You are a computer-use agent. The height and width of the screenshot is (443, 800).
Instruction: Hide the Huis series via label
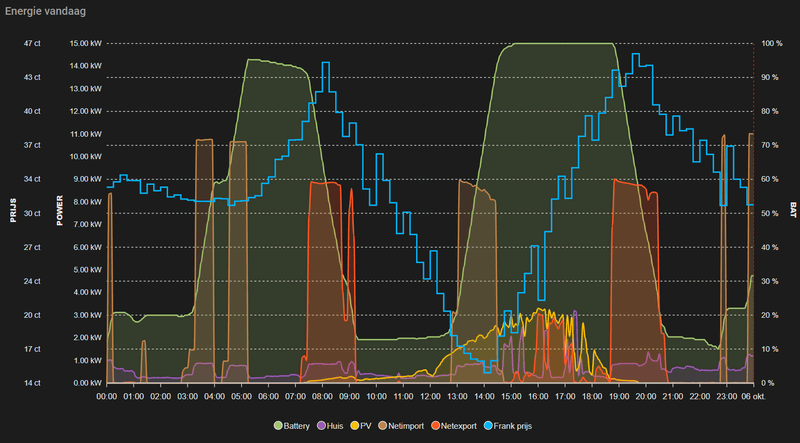[335, 426]
